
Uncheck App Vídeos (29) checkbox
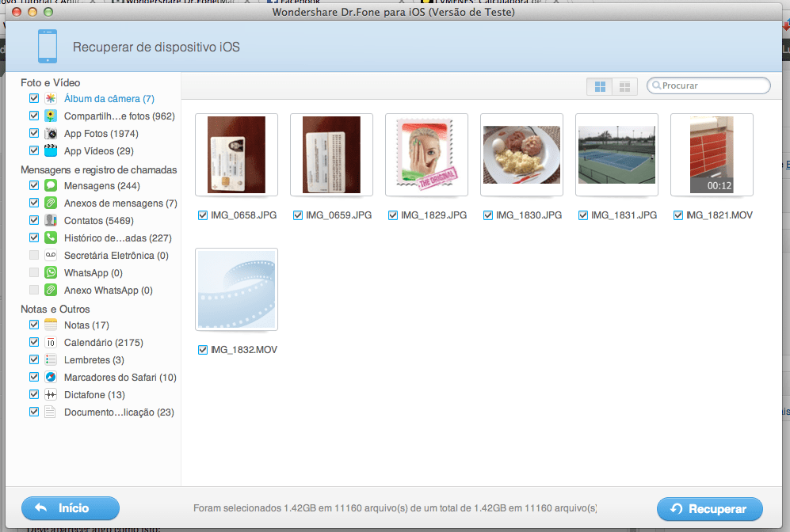click(x=34, y=150)
